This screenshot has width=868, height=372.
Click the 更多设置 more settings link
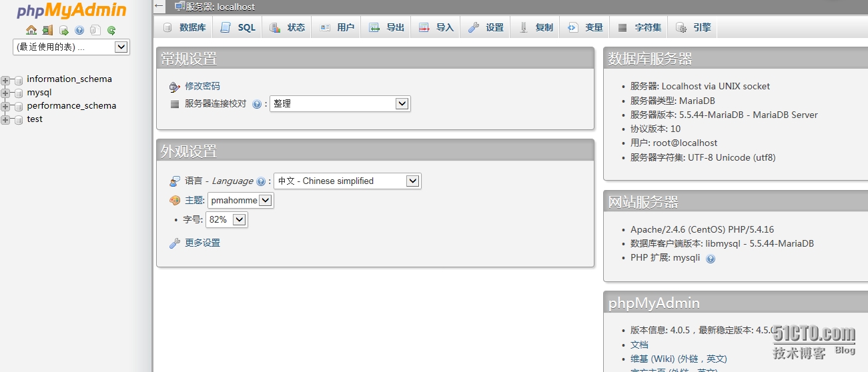[x=202, y=243]
